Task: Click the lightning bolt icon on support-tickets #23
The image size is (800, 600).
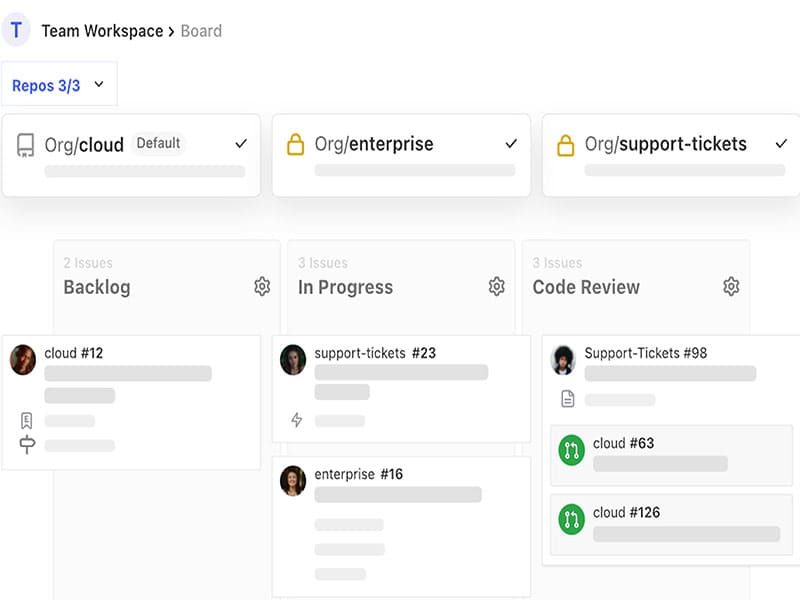Action: tap(296, 420)
